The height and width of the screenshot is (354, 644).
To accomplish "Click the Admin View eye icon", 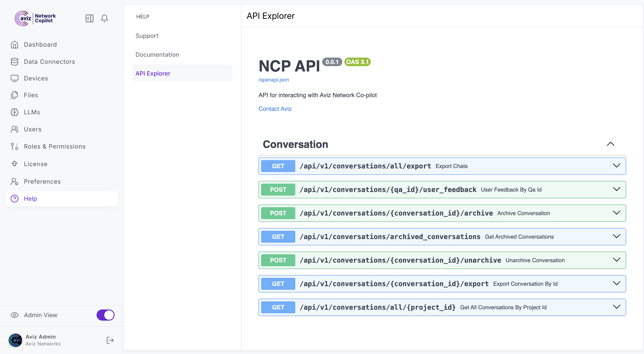I will [15, 315].
